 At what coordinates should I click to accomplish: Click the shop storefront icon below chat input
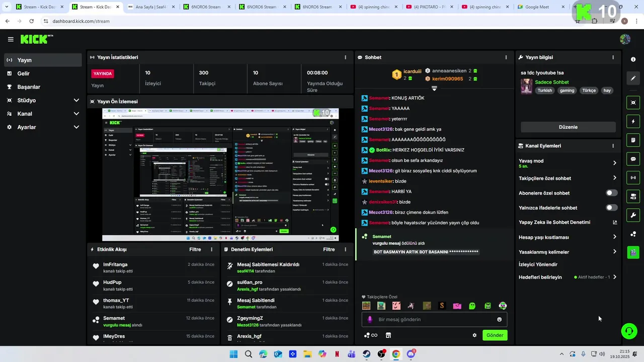(x=388, y=335)
